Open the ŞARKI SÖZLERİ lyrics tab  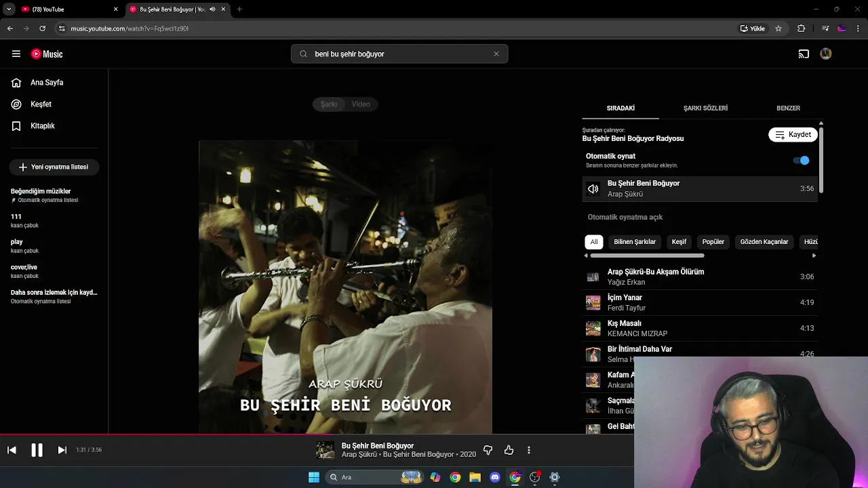(705, 108)
